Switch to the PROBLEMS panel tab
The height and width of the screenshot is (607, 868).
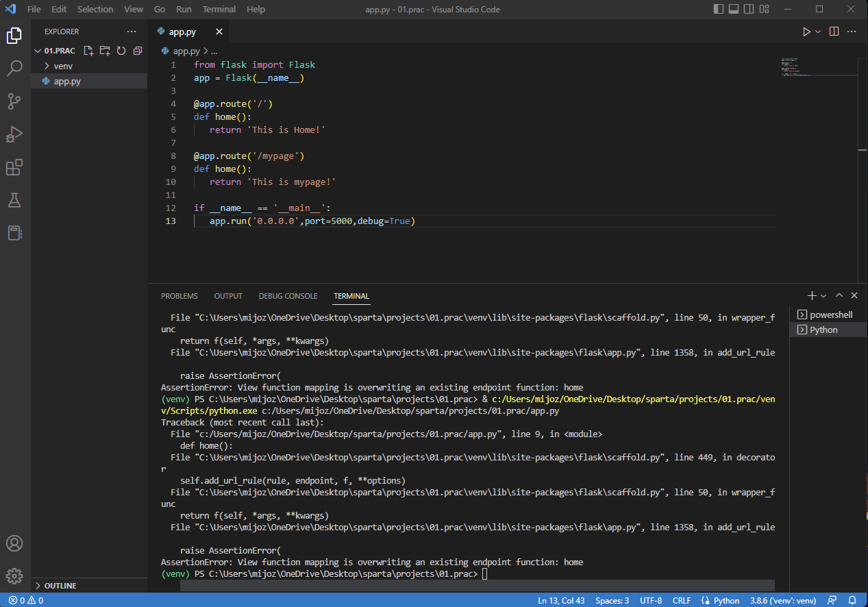179,296
